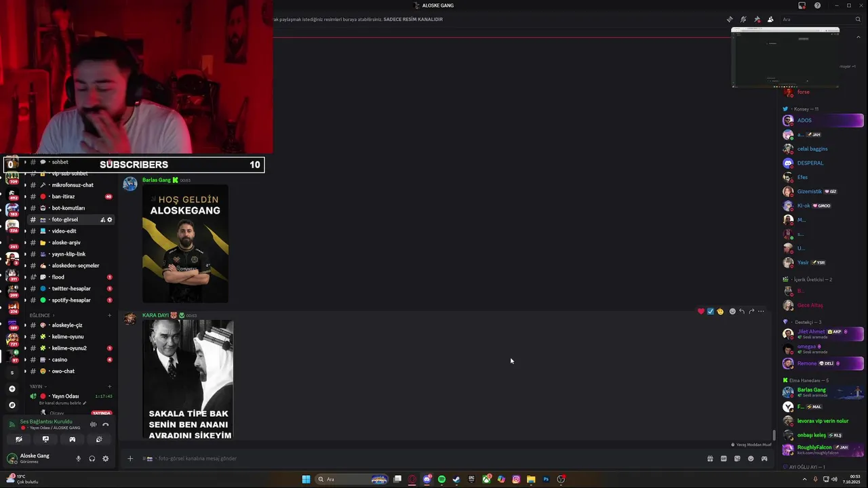Open the gift icon in the message bar

[x=710, y=459]
